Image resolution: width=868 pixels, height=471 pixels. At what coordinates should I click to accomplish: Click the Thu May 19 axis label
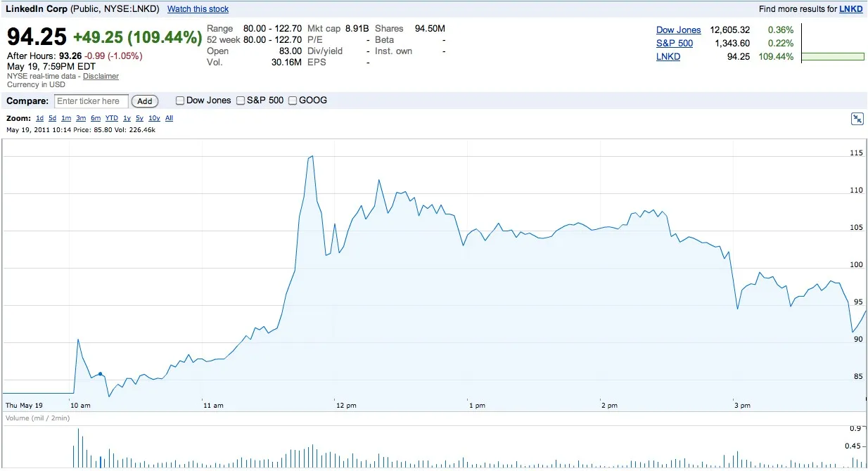coord(24,406)
